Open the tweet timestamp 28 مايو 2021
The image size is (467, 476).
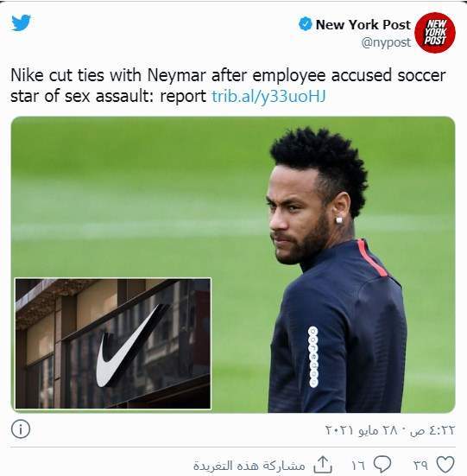(x=361, y=430)
